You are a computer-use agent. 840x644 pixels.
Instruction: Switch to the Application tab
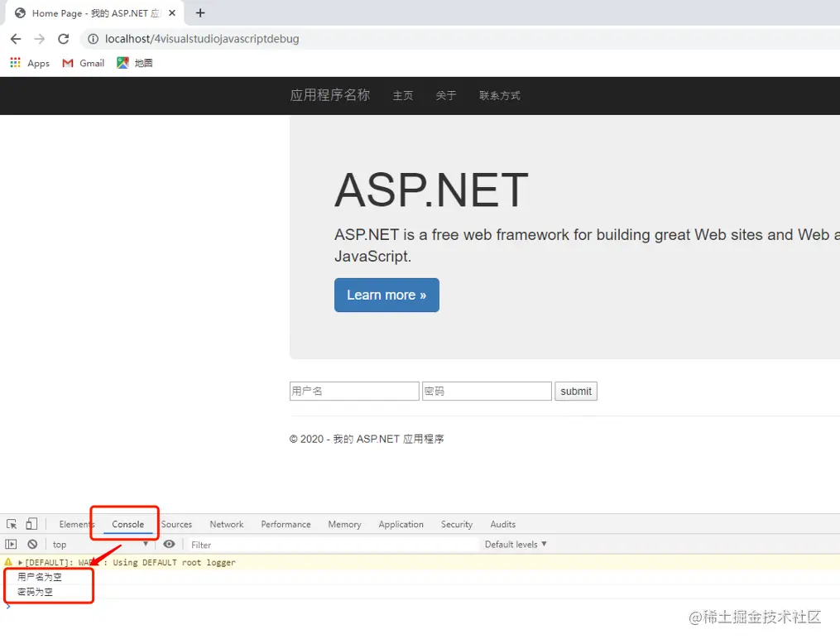click(401, 524)
